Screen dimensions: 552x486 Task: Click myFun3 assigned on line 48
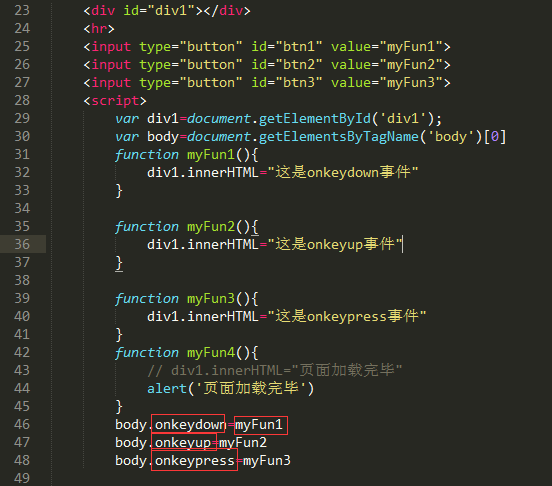[267, 461]
